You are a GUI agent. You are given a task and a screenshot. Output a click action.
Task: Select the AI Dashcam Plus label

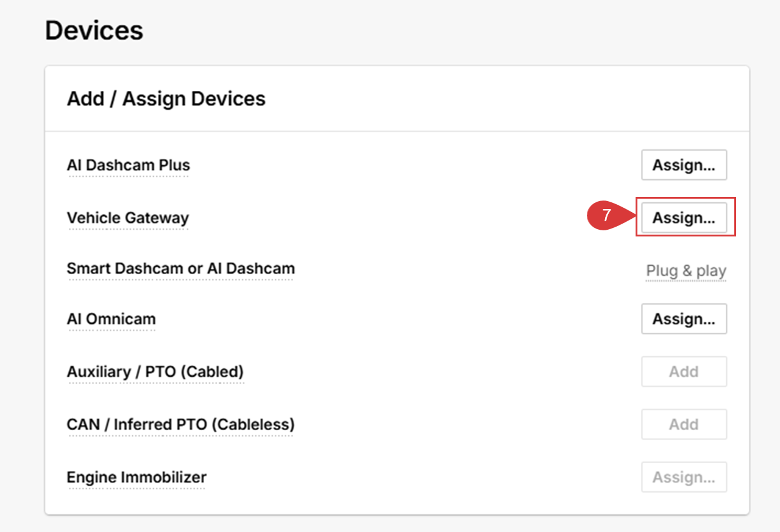[x=129, y=165]
